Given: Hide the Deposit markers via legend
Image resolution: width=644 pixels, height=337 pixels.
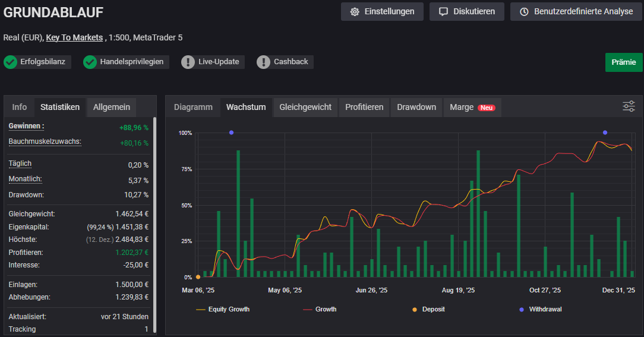Looking at the screenshot, I should [428, 309].
